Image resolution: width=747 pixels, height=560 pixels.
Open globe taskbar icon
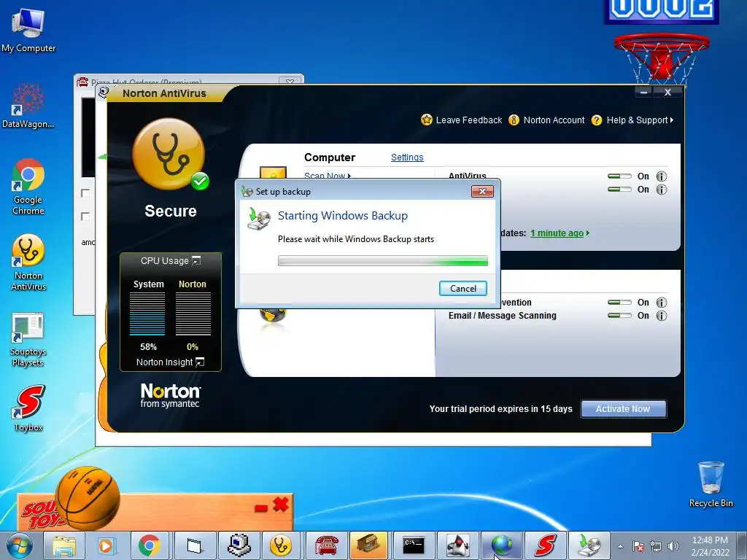click(x=502, y=545)
